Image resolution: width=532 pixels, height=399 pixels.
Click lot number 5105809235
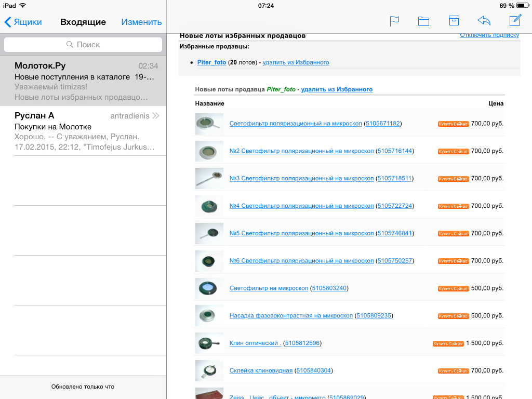tap(374, 316)
